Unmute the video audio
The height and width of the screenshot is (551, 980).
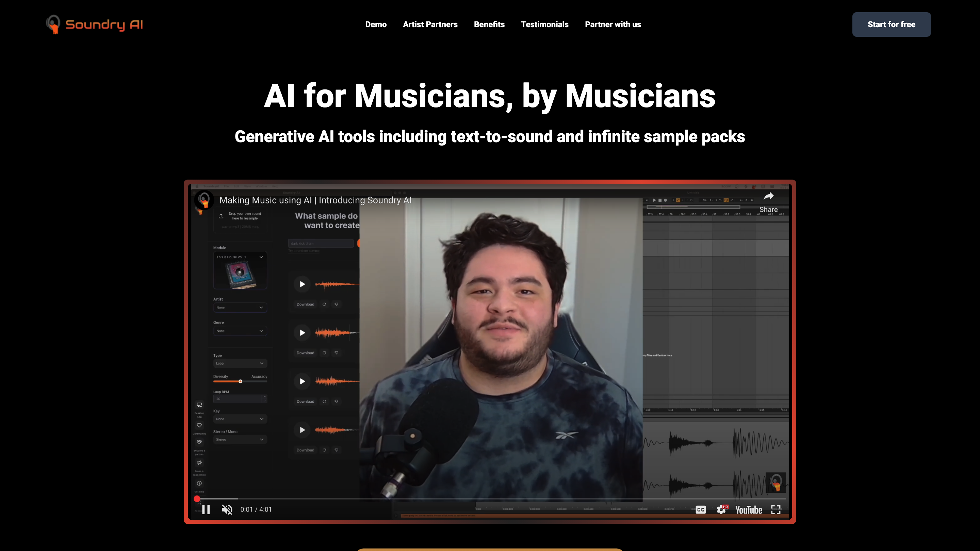[227, 510]
